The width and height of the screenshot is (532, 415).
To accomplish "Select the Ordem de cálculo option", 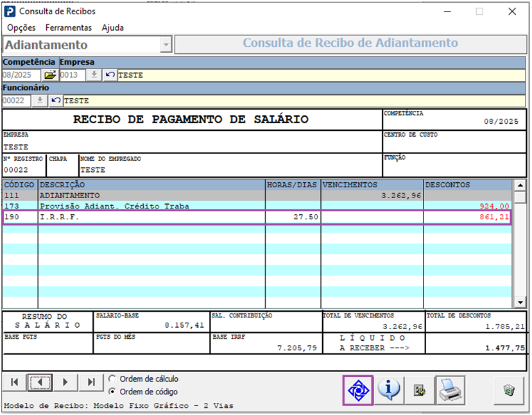I will coord(113,378).
